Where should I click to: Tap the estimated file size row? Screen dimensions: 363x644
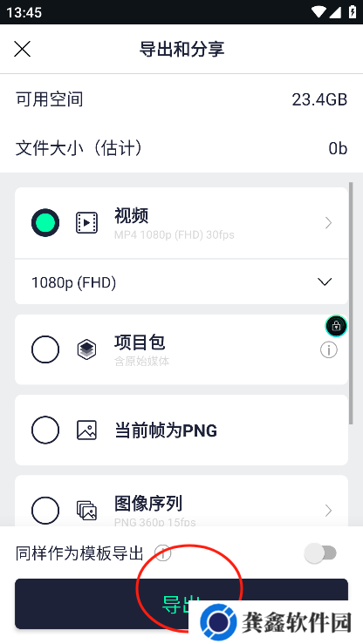click(181, 148)
